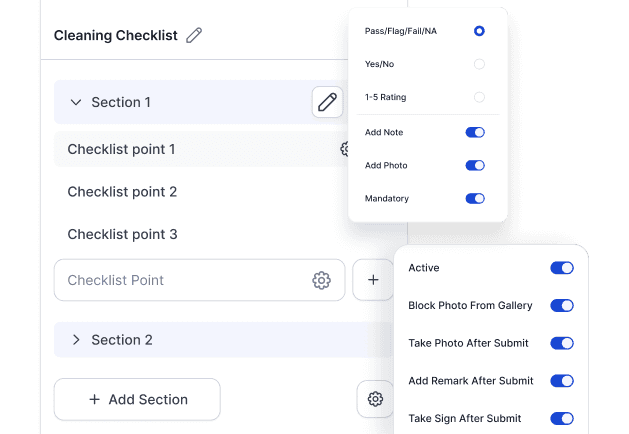The width and height of the screenshot is (629, 434).
Task: Click the pencil icon beside Cleaning Checklist title
Action: pyautogui.click(x=194, y=36)
